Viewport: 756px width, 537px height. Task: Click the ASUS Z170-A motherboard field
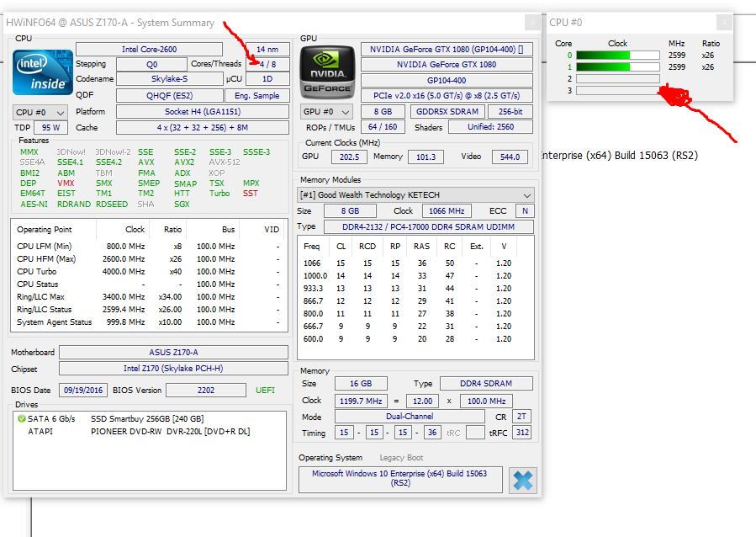173,352
